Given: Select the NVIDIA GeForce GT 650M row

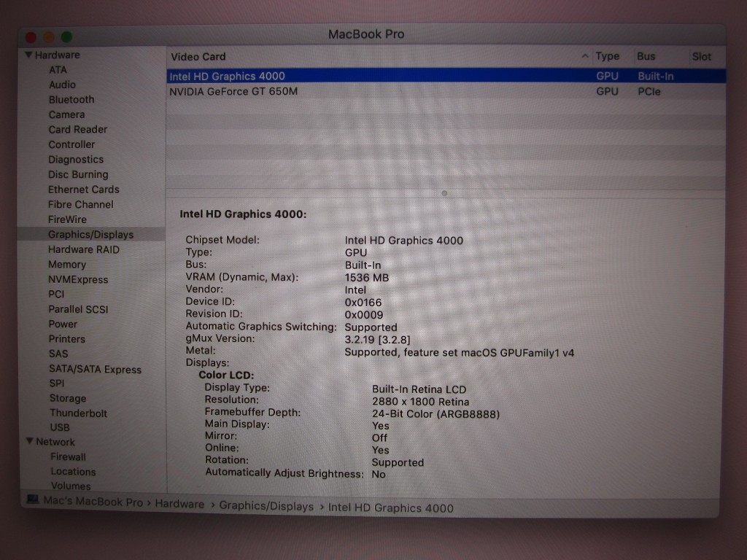Looking at the screenshot, I should 446,91.
